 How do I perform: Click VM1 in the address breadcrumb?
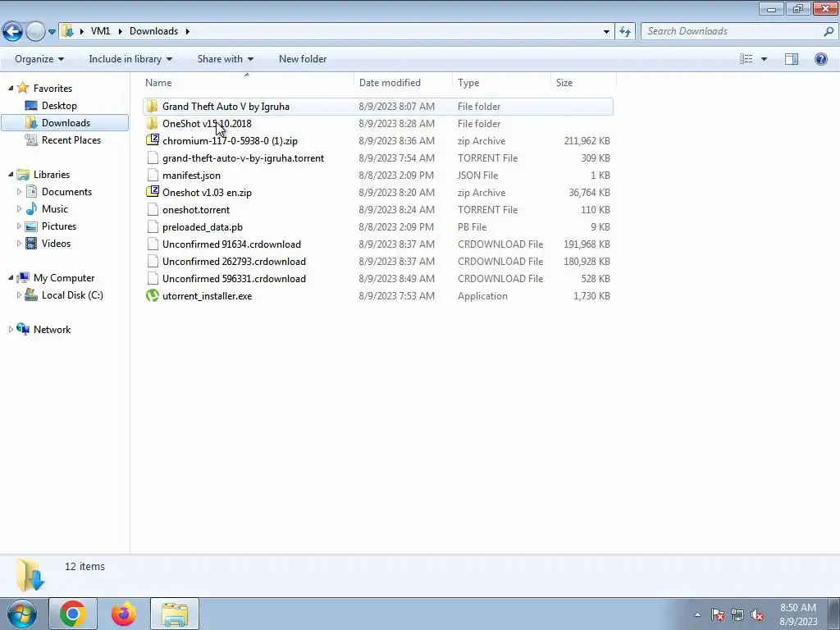click(100, 31)
